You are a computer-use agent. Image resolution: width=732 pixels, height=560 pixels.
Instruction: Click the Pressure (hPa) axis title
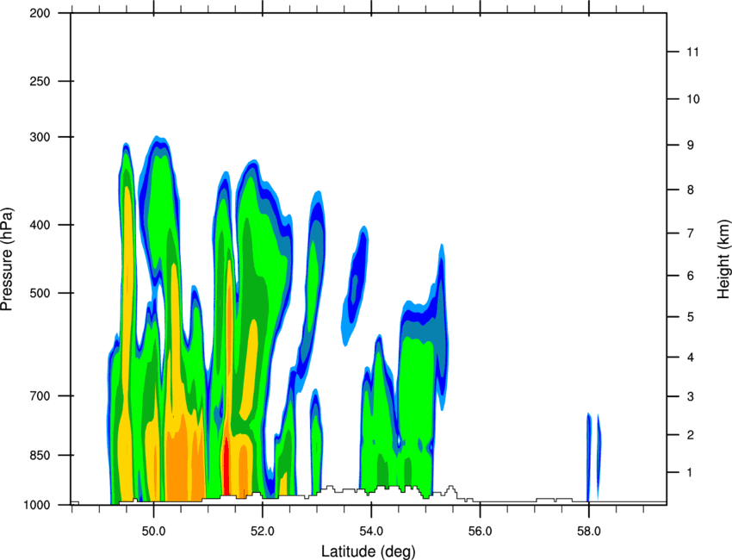(x=7, y=259)
